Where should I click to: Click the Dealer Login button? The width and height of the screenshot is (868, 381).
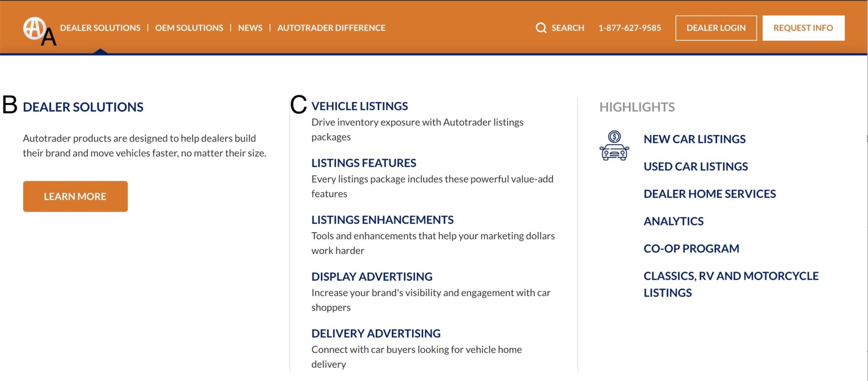716,28
